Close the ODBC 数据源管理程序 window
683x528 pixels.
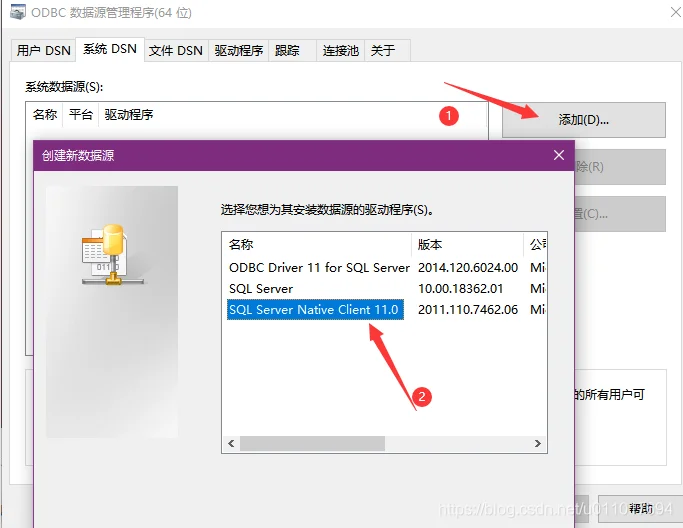[x=675, y=12]
